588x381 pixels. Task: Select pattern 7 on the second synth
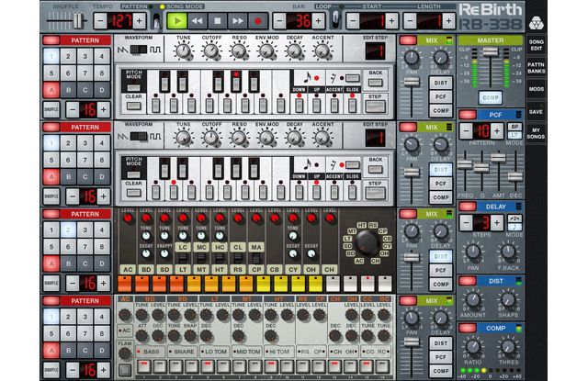pos(85,160)
